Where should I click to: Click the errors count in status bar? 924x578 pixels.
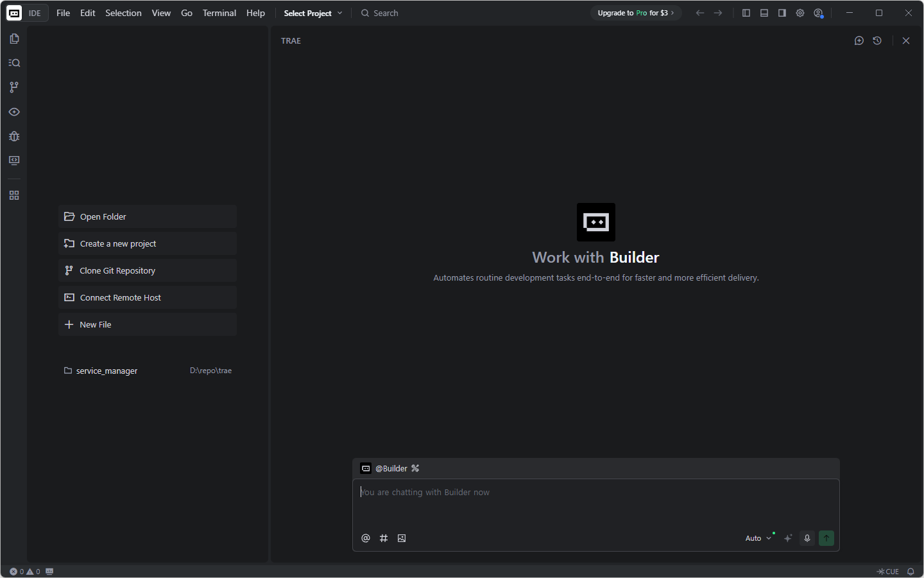click(17, 572)
